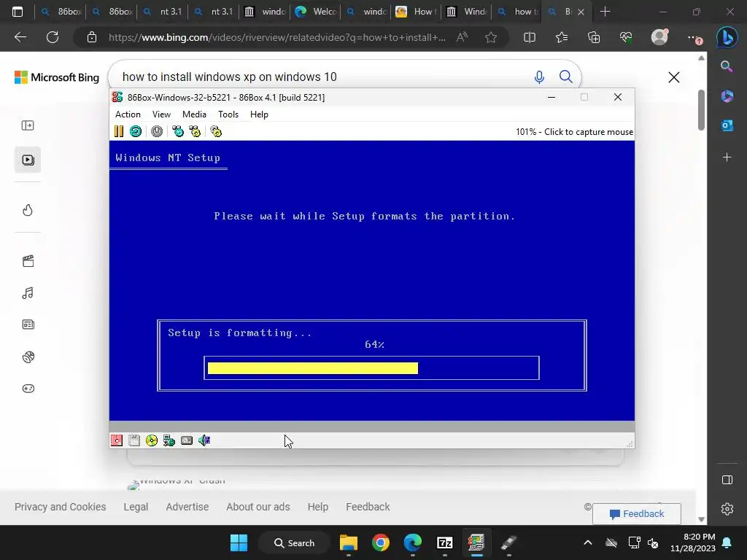
Task: Click the Bing search query input box
Action: coord(324,77)
